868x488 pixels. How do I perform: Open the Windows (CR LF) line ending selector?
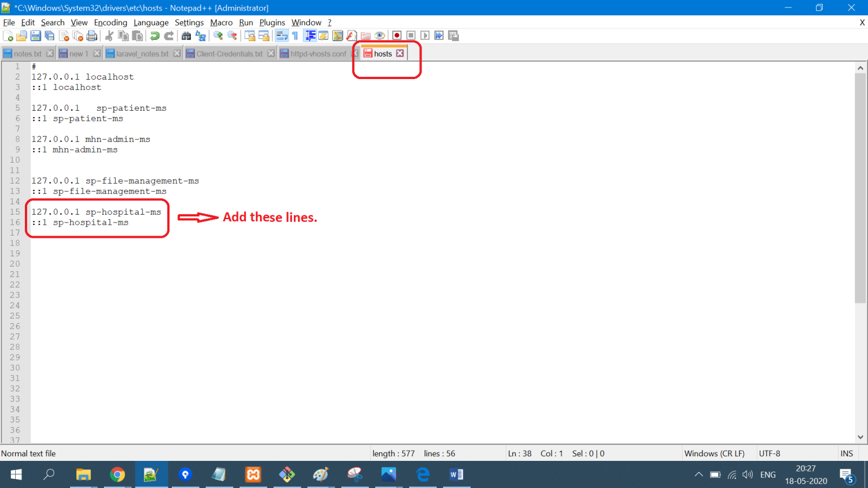pyautogui.click(x=714, y=454)
